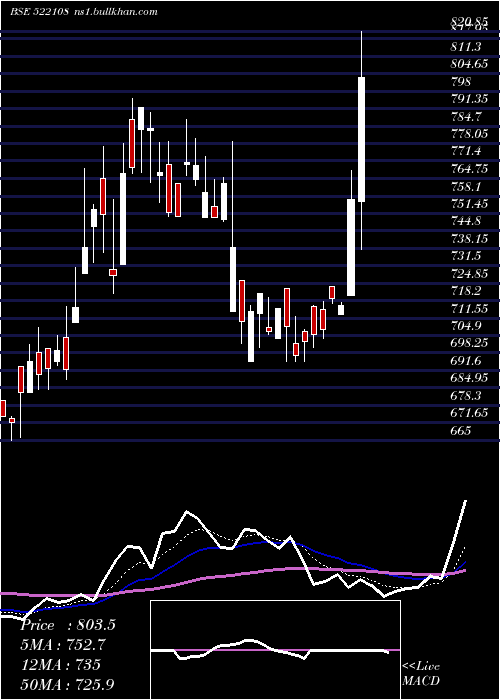Select the 12MA : 735 value

[61, 664]
